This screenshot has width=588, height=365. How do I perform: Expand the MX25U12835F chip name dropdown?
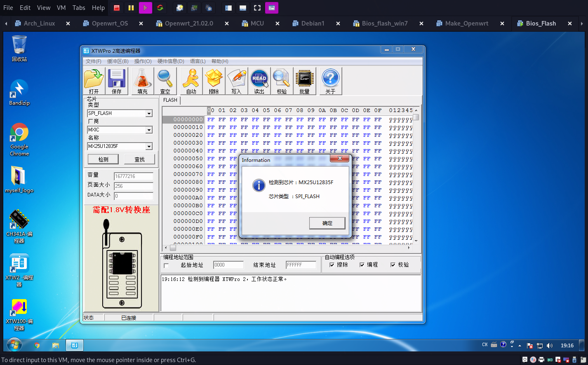coord(149,146)
